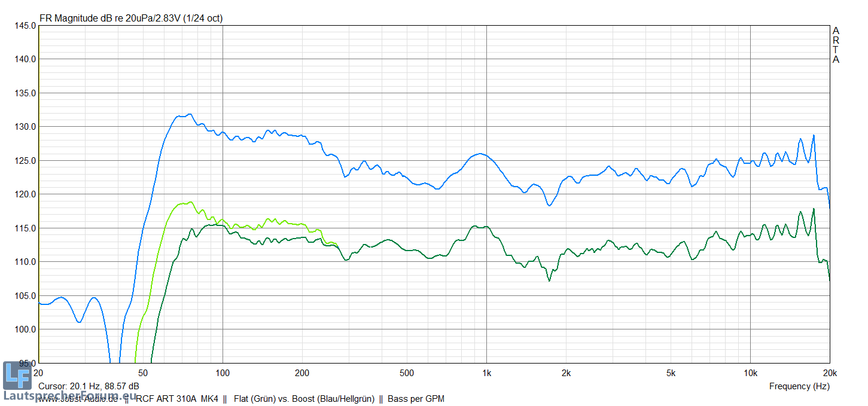Click the 1k frequency tick label

(x=486, y=374)
